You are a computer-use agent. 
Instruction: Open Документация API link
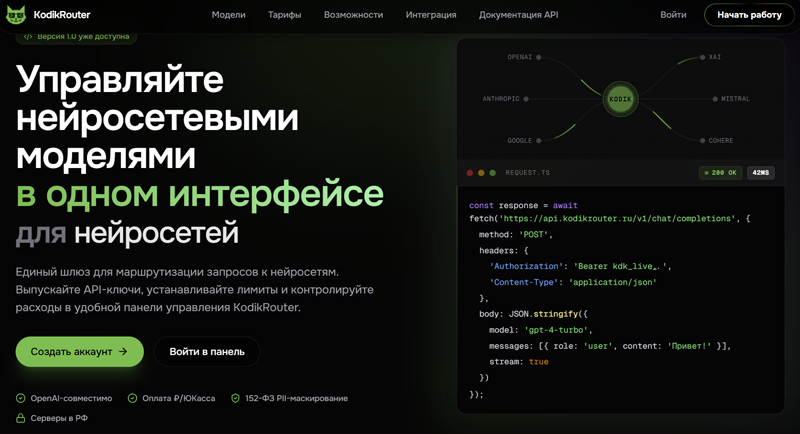(518, 15)
